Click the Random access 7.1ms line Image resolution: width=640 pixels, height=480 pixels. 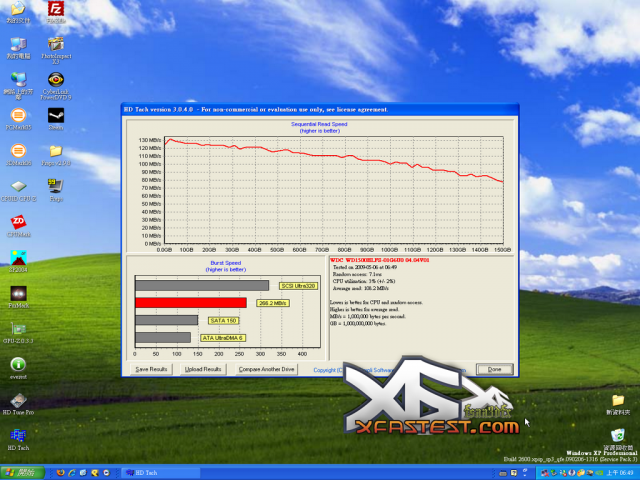[x=357, y=274]
